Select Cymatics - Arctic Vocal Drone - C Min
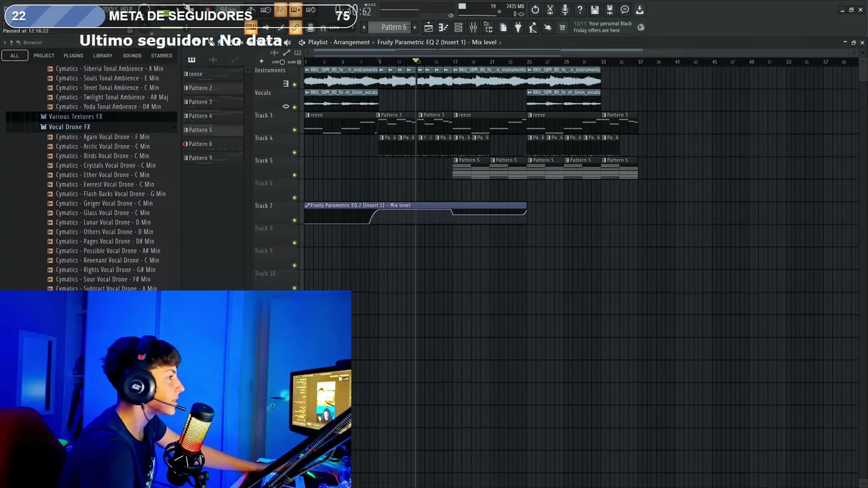 [x=102, y=146]
